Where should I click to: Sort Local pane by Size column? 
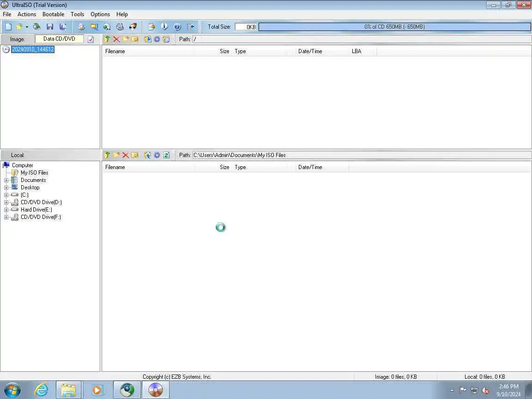pos(213,167)
